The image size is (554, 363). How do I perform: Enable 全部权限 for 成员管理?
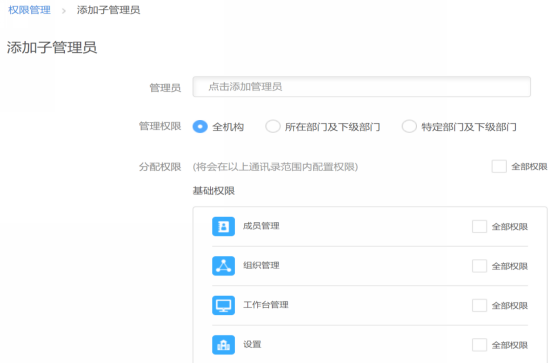(x=479, y=227)
